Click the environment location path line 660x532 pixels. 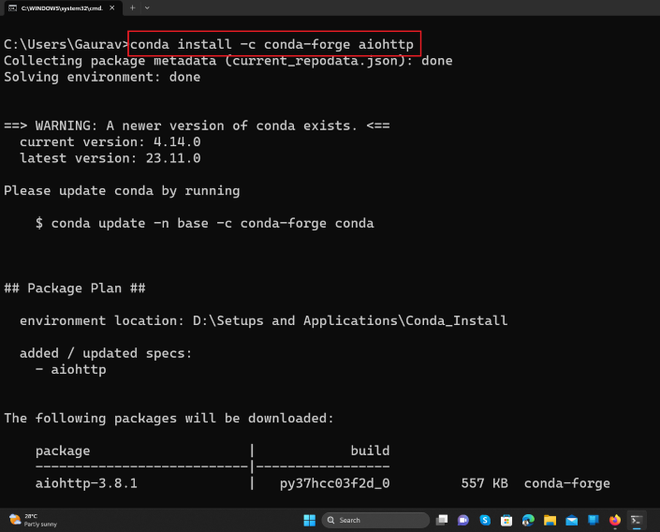click(263, 321)
